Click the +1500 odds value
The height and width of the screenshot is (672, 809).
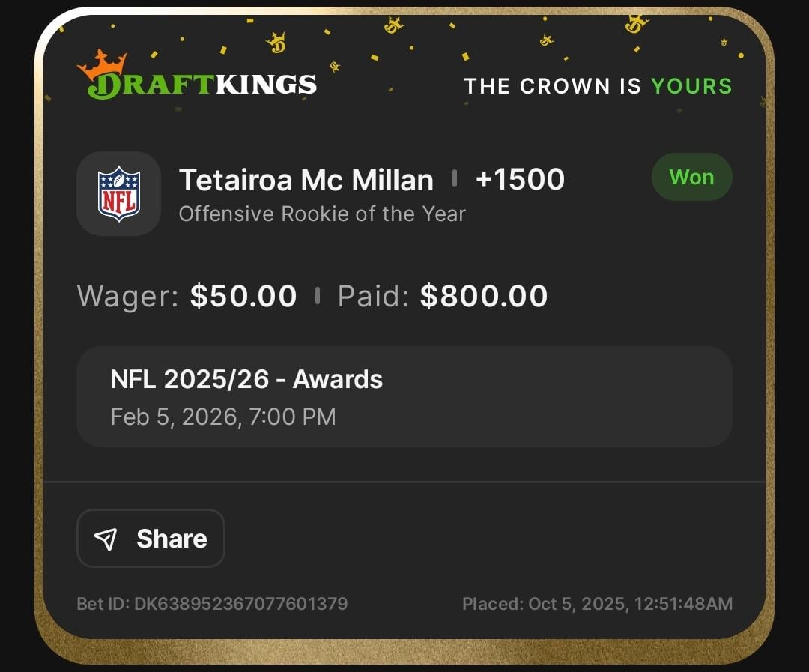521,178
